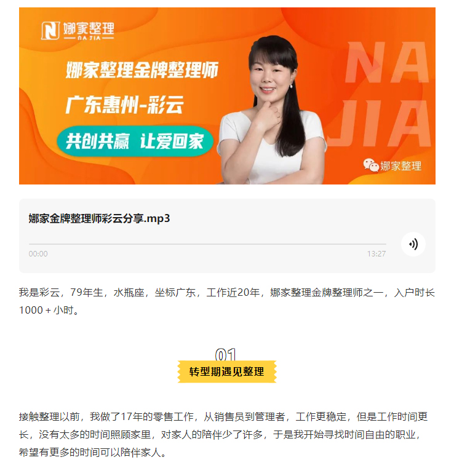Click the 娜家整理 WeChat watermark label

click(x=400, y=166)
